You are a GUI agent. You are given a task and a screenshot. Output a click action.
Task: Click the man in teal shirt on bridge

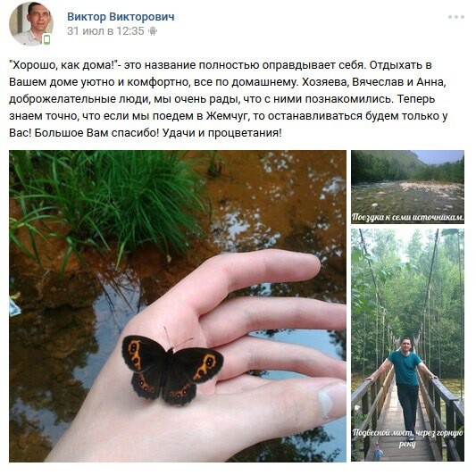click(x=405, y=387)
